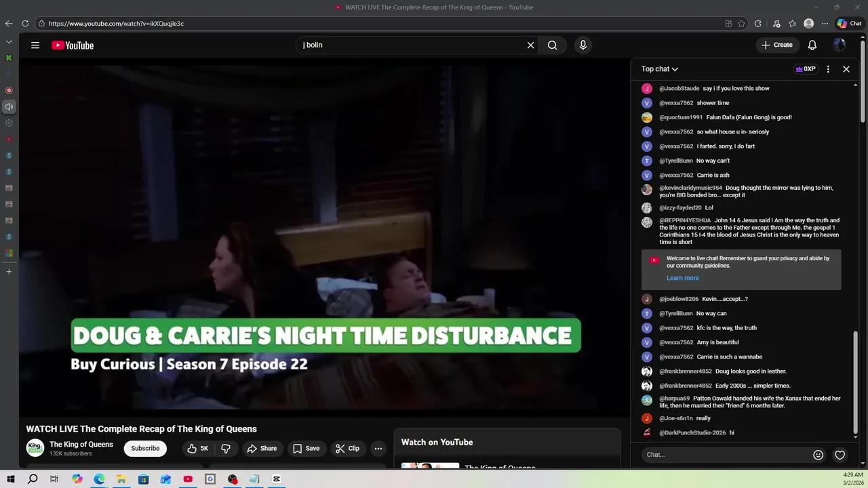Image resolution: width=868 pixels, height=488 pixels.
Task: Refresh the current page
Action: (25, 24)
